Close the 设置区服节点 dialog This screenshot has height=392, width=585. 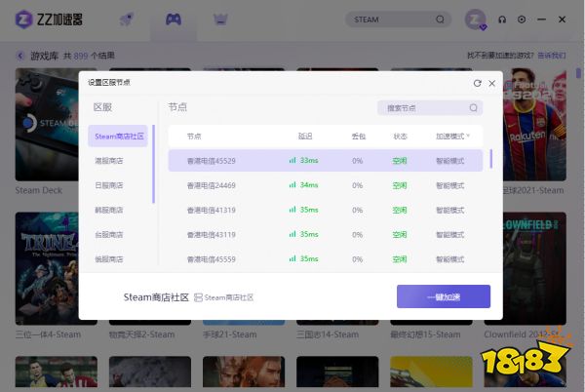[492, 83]
